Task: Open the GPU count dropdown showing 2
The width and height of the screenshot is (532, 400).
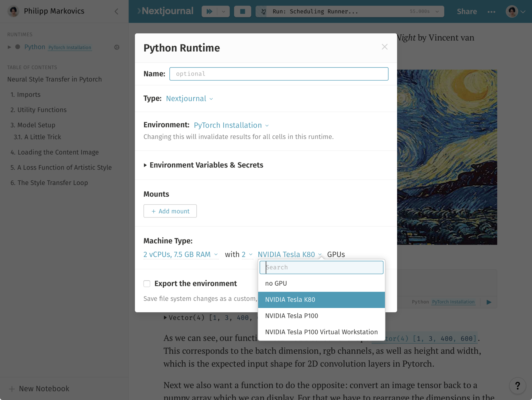Action: [247, 254]
